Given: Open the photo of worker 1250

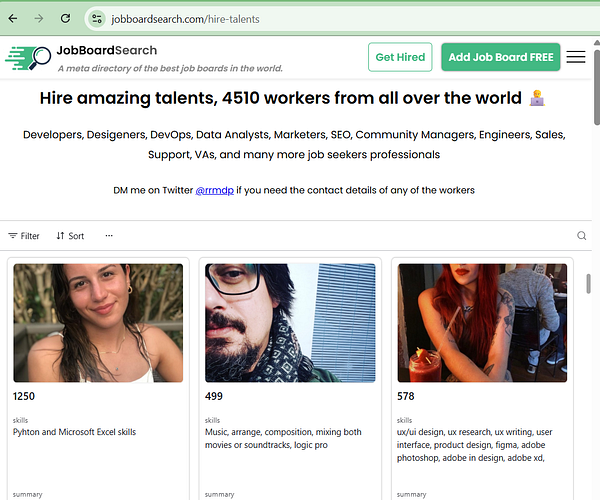Looking at the screenshot, I should (98, 322).
